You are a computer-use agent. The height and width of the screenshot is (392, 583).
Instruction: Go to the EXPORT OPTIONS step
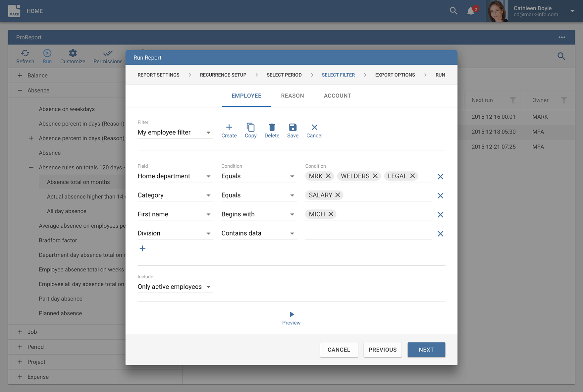click(395, 75)
